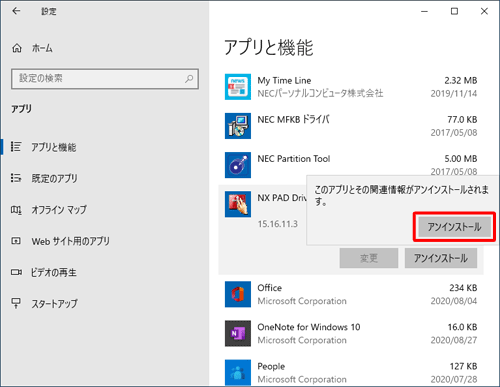This screenshot has width=500, height=387.
Task: Select the People entry name
Action: click(x=271, y=366)
